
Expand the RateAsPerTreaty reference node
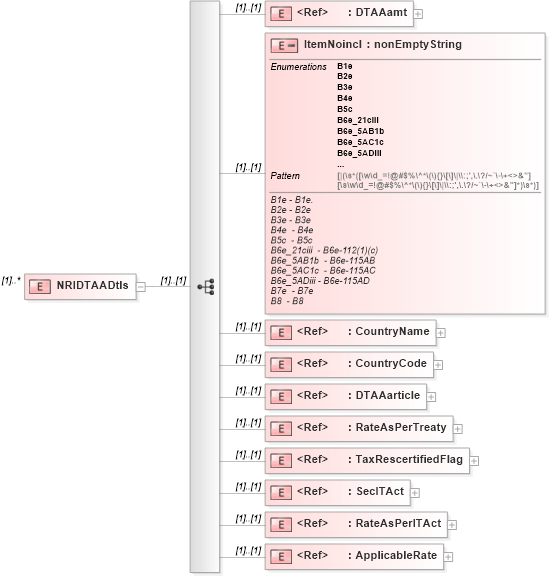click(457, 429)
